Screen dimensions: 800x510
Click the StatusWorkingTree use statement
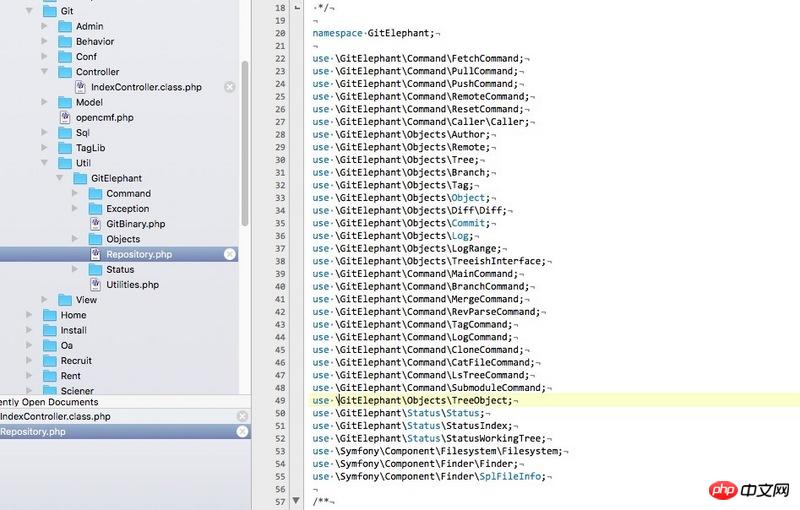coord(429,439)
